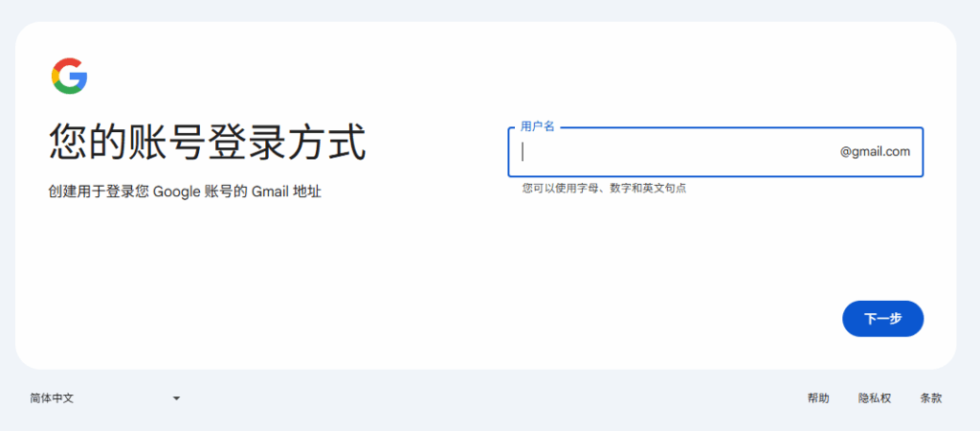Click the Google logo icon
This screenshot has width=980, height=431.
pyautogui.click(x=69, y=77)
